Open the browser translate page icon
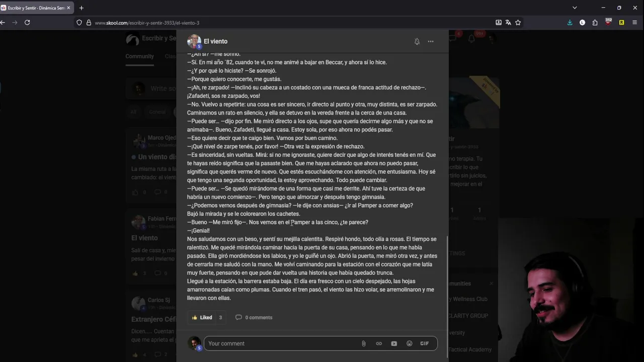This screenshot has height=362, width=644. click(x=508, y=23)
